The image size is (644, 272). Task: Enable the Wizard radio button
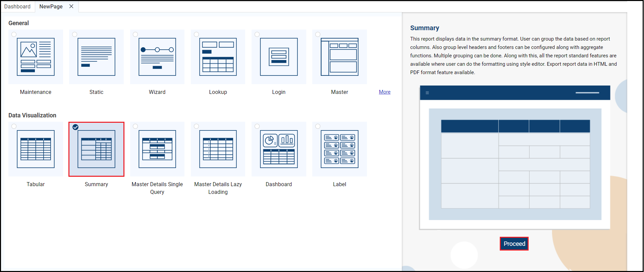135,34
